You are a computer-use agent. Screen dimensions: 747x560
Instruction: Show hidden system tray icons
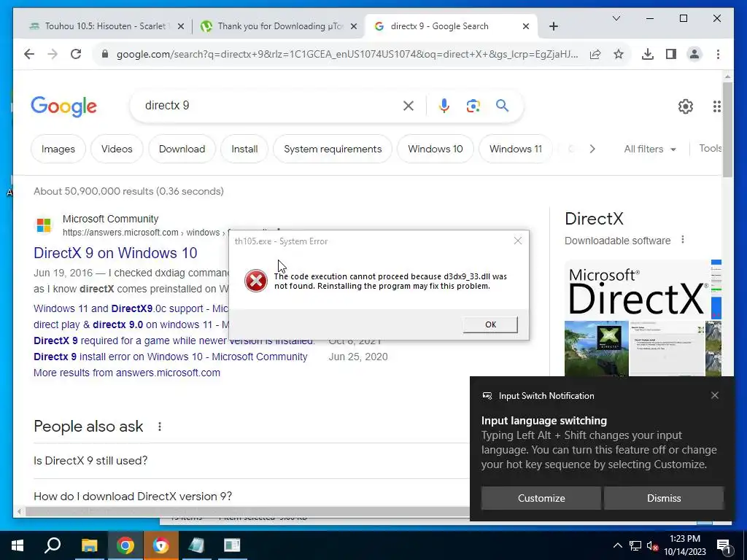point(617,545)
